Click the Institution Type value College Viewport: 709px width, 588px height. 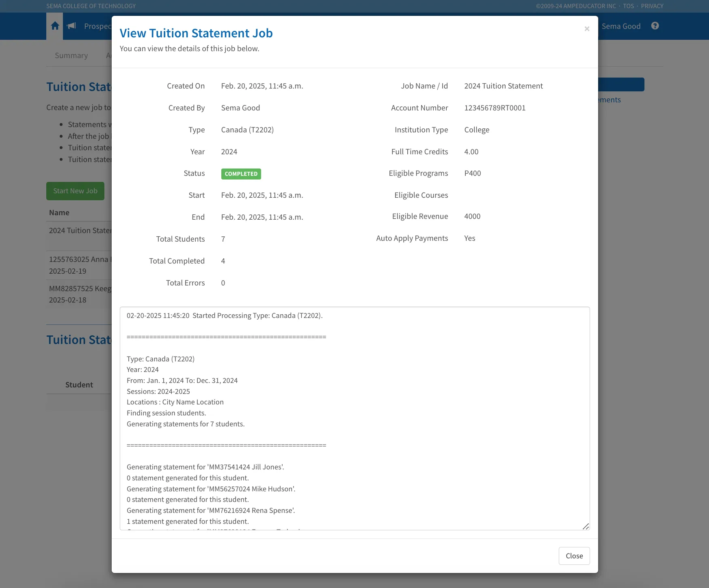[477, 130]
